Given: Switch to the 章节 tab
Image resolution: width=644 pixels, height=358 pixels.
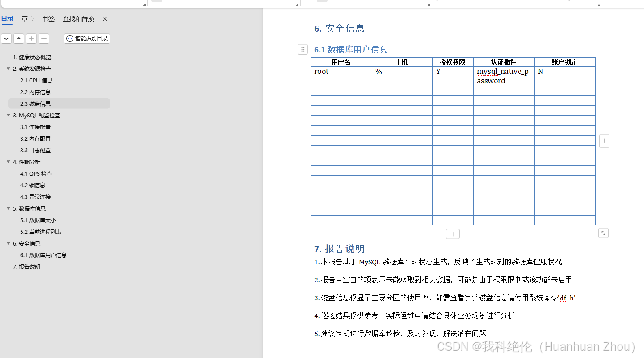Looking at the screenshot, I should 27,19.
